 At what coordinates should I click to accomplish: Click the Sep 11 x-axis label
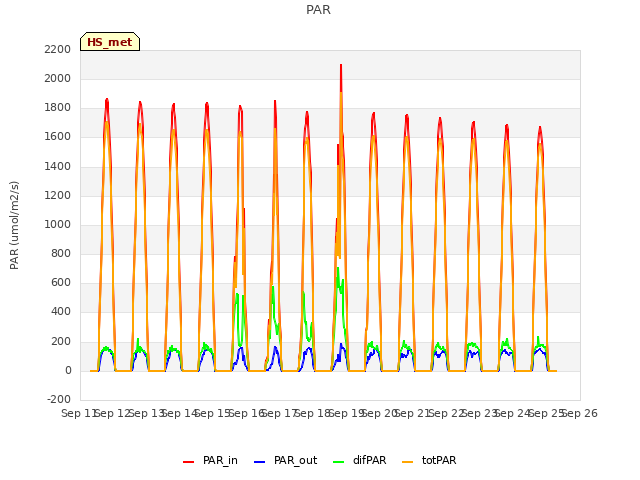click(79, 413)
